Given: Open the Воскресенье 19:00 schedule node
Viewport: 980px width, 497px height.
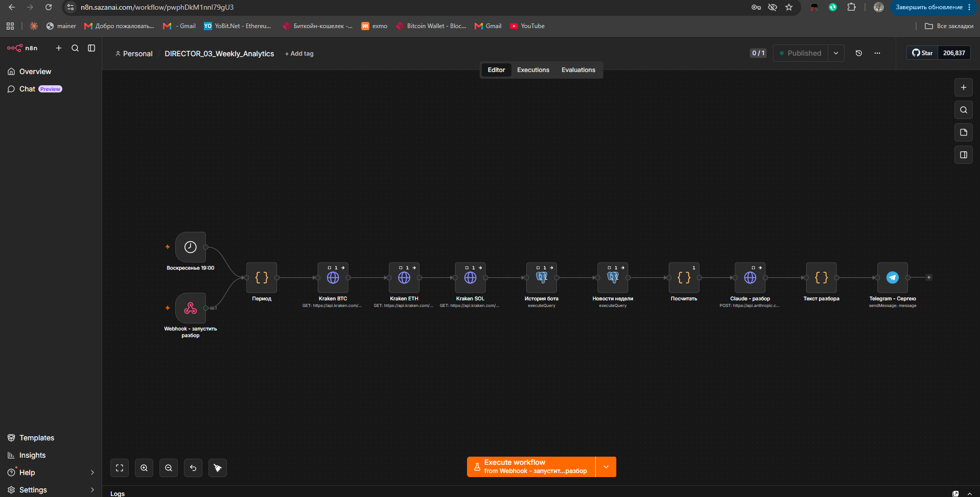Looking at the screenshot, I should point(191,247).
